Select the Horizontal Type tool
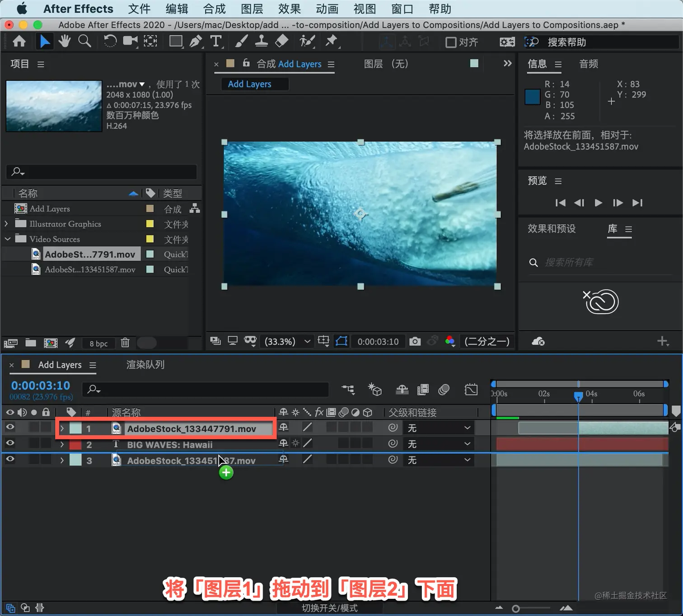Viewport: 683px width, 616px height. 216,42
